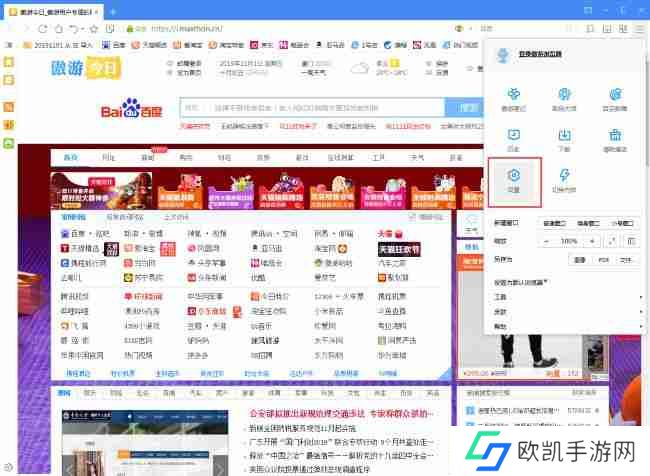Go forward with the toolbar arrow
The width and height of the screenshot is (650, 476).
point(27,29)
